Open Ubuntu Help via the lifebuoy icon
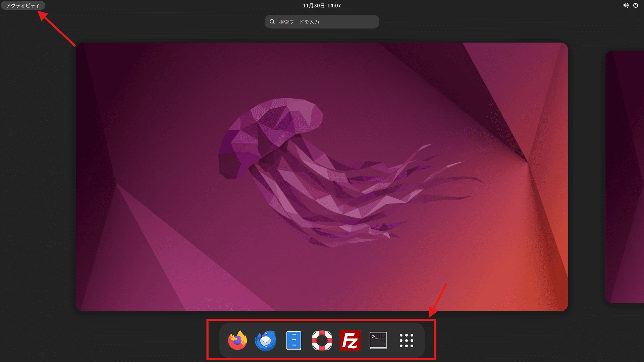 pyautogui.click(x=321, y=340)
